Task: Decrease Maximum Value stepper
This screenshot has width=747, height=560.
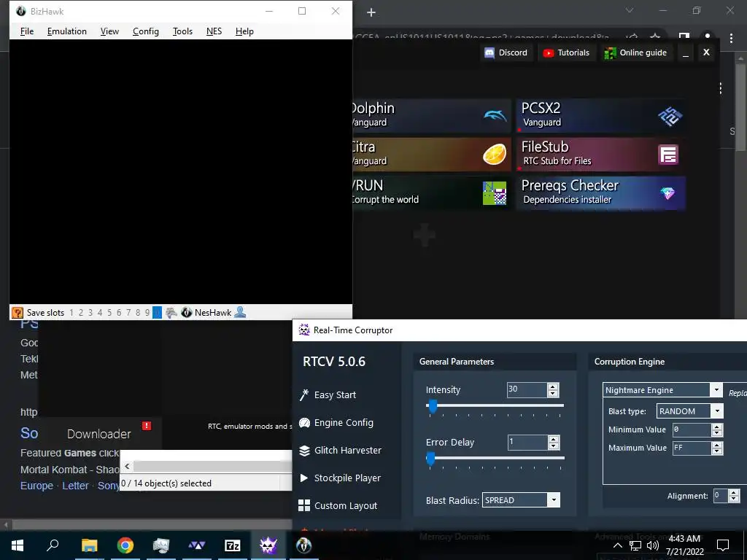Action: pyautogui.click(x=717, y=451)
